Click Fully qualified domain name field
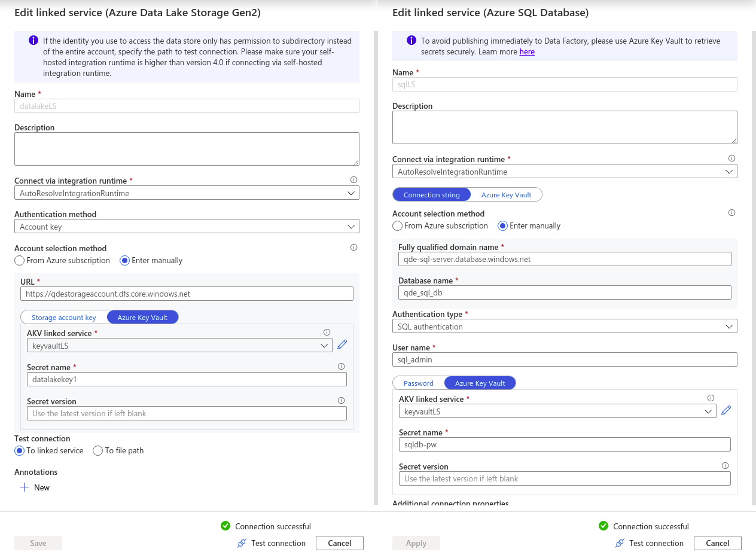 click(565, 259)
